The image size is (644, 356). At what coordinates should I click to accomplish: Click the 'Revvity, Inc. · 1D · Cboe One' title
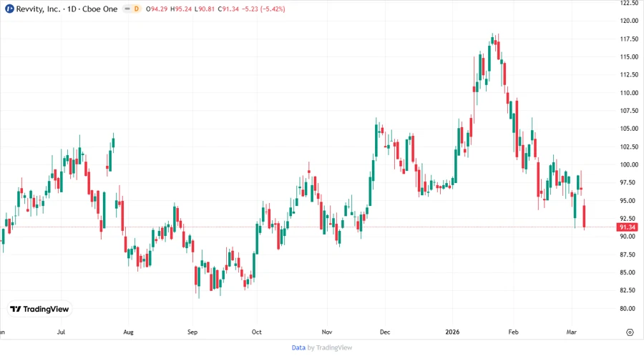tap(67, 9)
